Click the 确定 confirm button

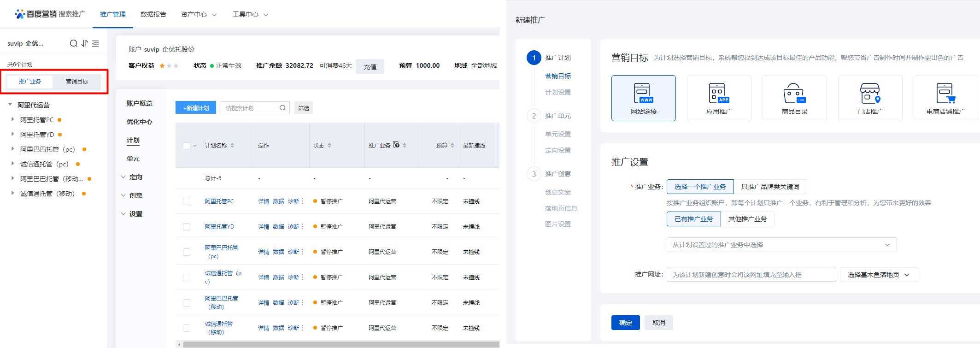pyautogui.click(x=625, y=323)
